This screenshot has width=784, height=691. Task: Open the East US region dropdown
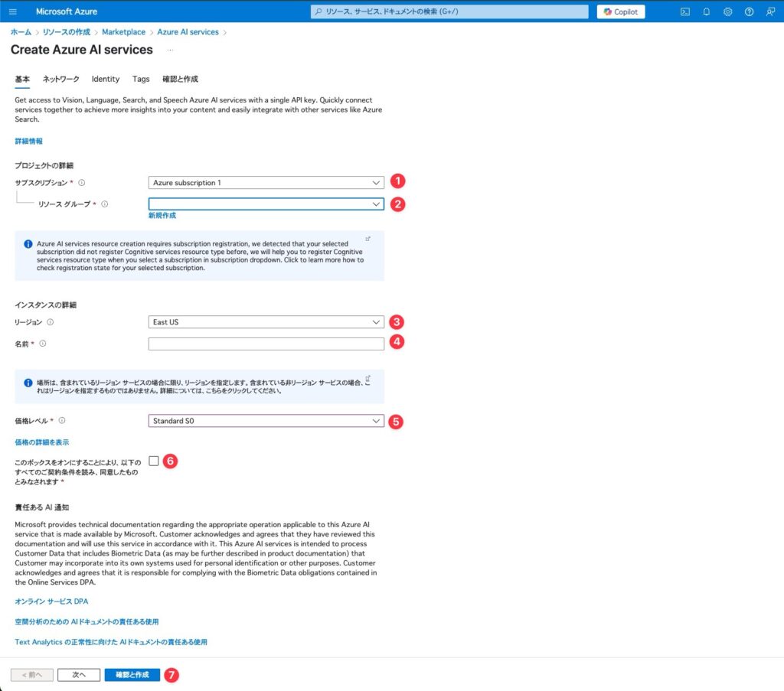click(266, 321)
